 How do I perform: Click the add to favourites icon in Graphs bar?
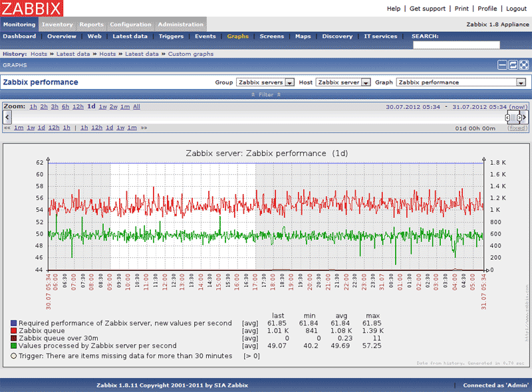tap(503, 65)
